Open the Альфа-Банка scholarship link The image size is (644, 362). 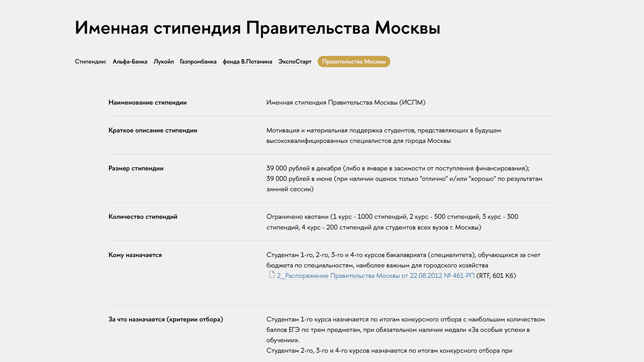pyautogui.click(x=130, y=61)
